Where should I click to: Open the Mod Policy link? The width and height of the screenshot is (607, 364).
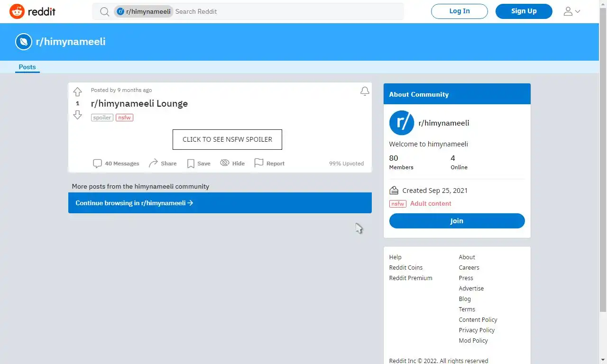point(473,341)
